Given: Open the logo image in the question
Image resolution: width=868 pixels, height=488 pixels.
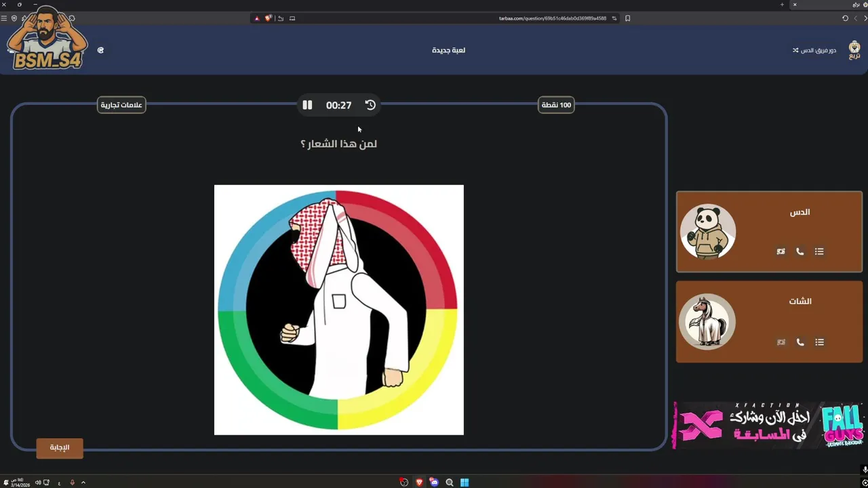Looking at the screenshot, I should coord(339,310).
